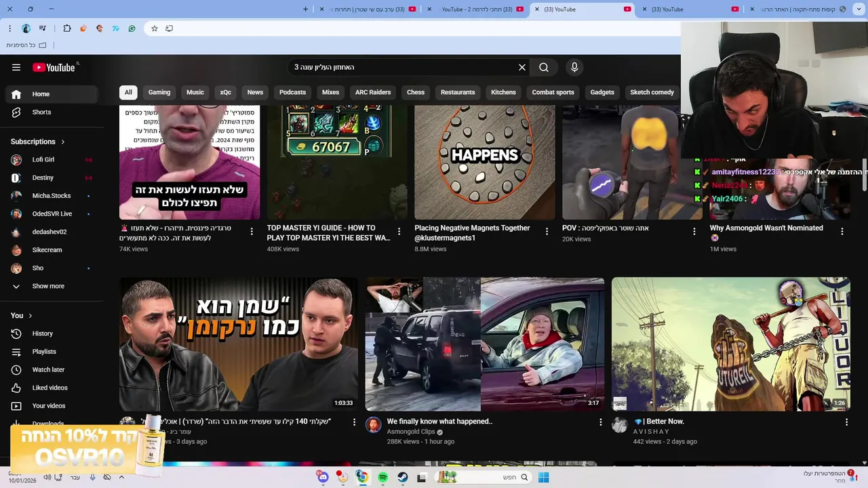This screenshot has width=868, height=488.
Task: Open History in the sidebar
Action: pos(52,333)
